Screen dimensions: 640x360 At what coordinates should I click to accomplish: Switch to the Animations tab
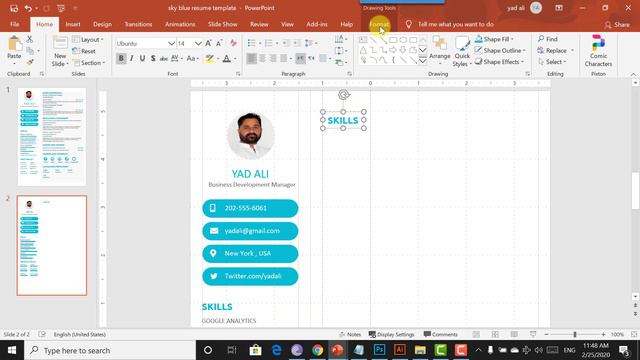[x=180, y=24]
